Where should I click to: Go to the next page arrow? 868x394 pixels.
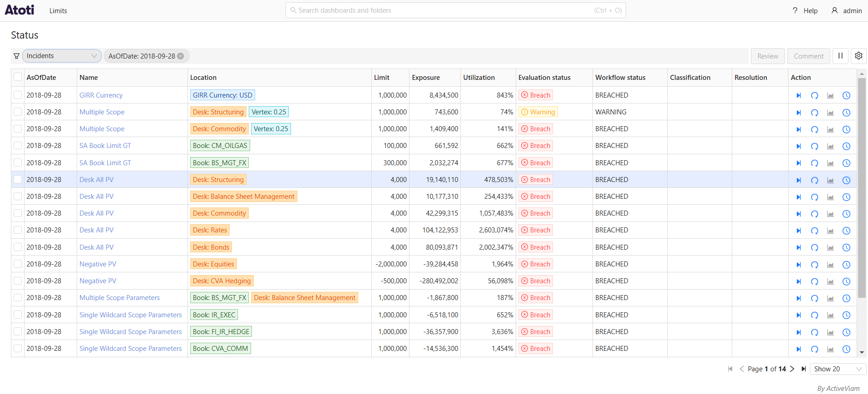click(x=792, y=369)
